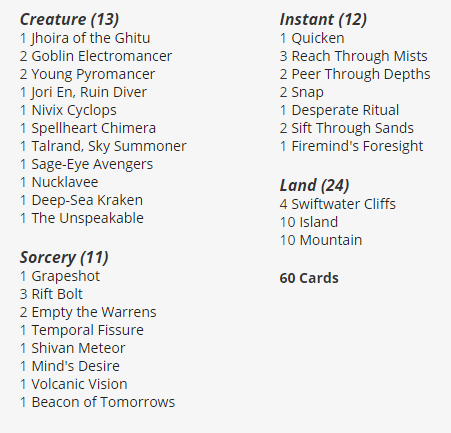451x433 pixels.
Task: Select the Rift Bolt entry
Action: click(57, 294)
